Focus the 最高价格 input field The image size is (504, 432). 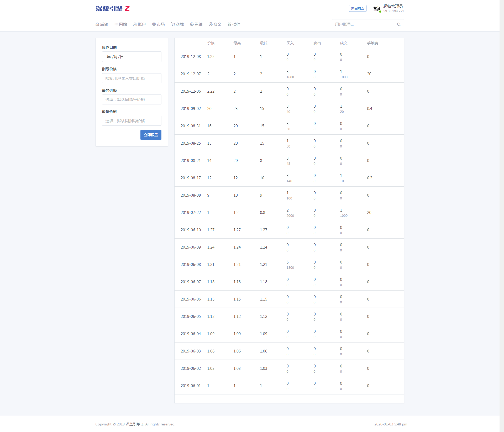point(132,99)
